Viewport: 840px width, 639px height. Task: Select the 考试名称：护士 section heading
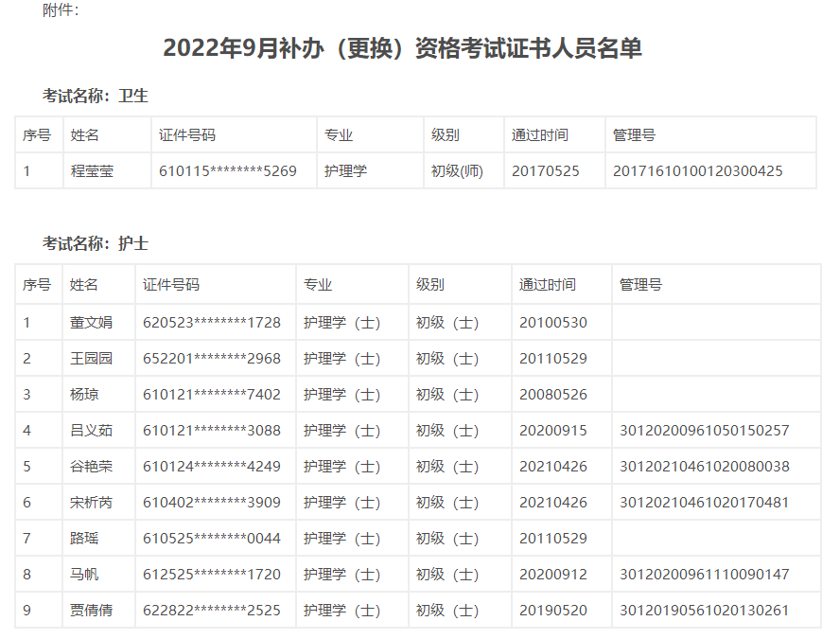pyautogui.click(x=95, y=243)
